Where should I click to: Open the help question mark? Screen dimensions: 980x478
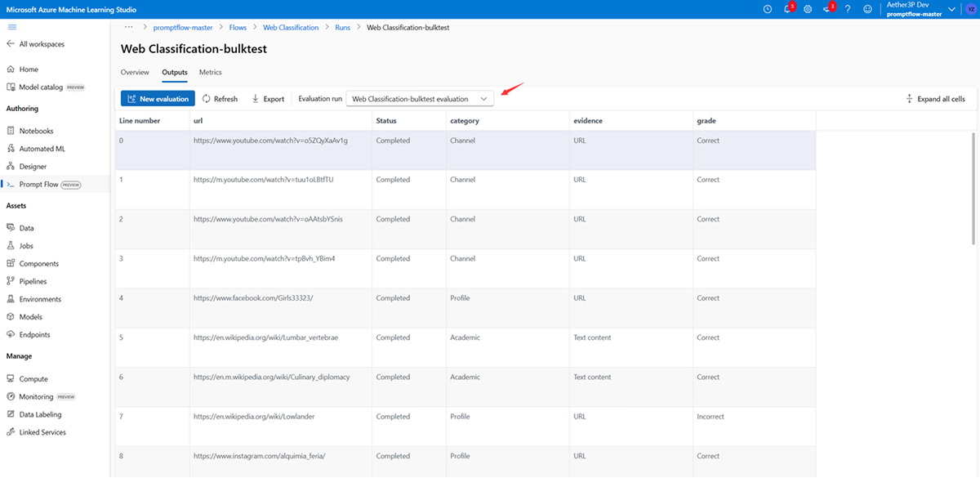(848, 9)
